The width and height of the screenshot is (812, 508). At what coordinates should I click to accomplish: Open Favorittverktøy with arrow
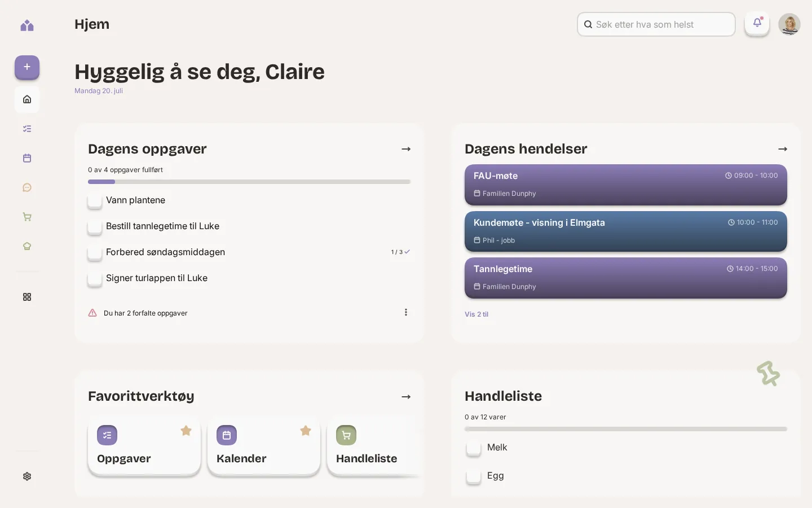(x=406, y=397)
